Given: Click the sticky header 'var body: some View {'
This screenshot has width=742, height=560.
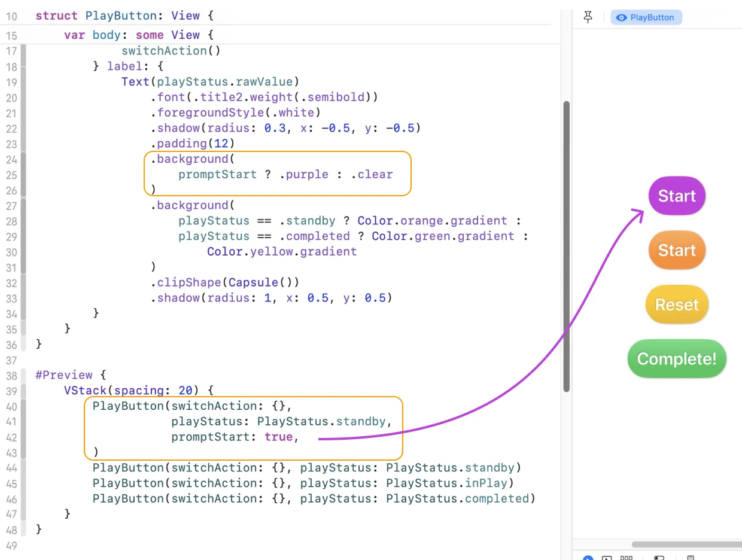Looking at the screenshot, I should [x=139, y=35].
